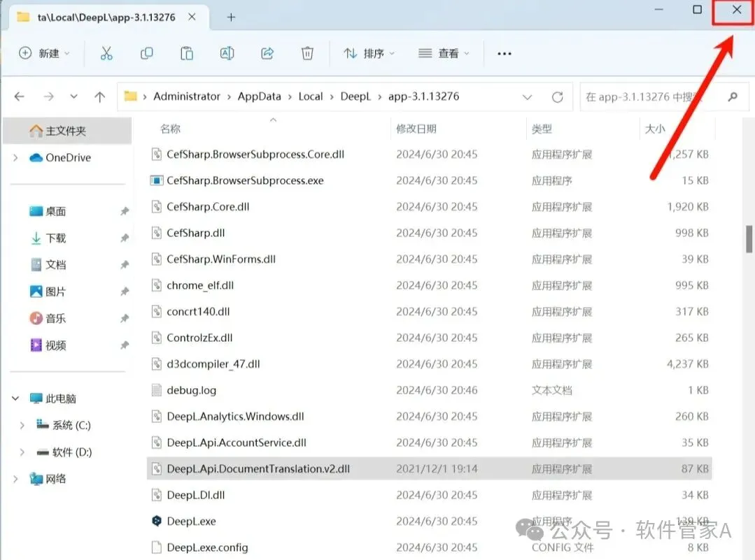Click the pin icon beside 桌面
The width and height of the screenshot is (755, 560).
[125, 211]
